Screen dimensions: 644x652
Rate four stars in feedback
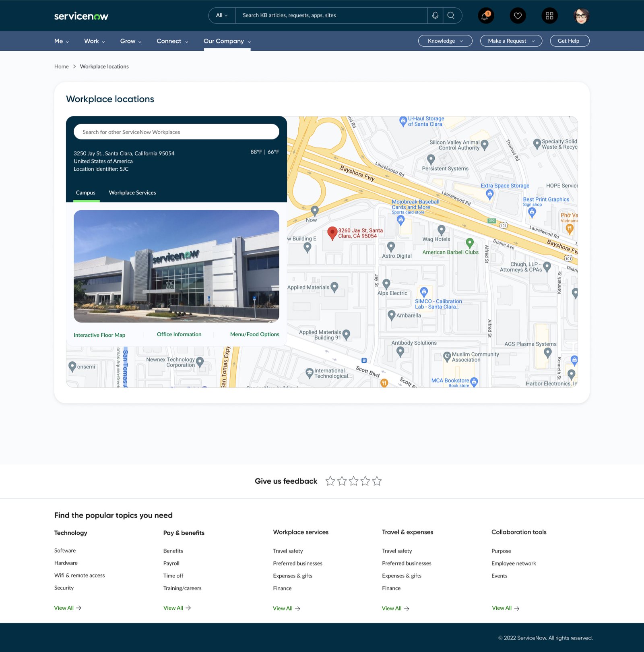pyautogui.click(x=365, y=481)
